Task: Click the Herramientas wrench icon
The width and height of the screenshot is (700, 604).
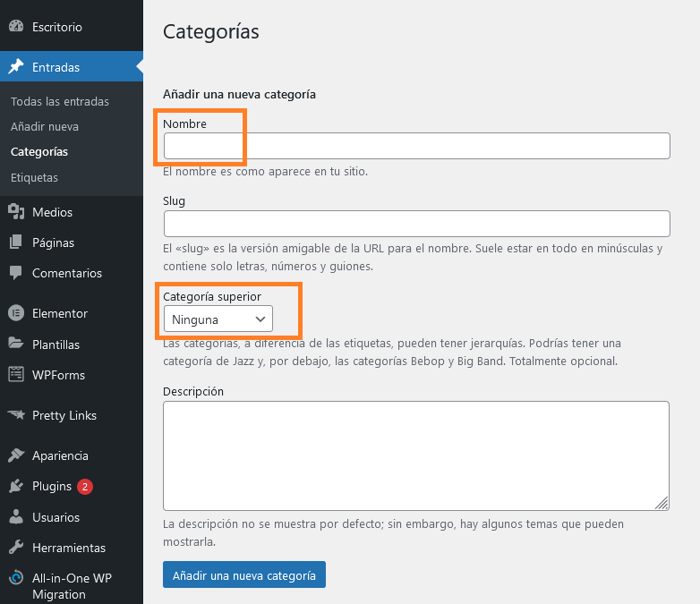Action: pyautogui.click(x=16, y=548)
